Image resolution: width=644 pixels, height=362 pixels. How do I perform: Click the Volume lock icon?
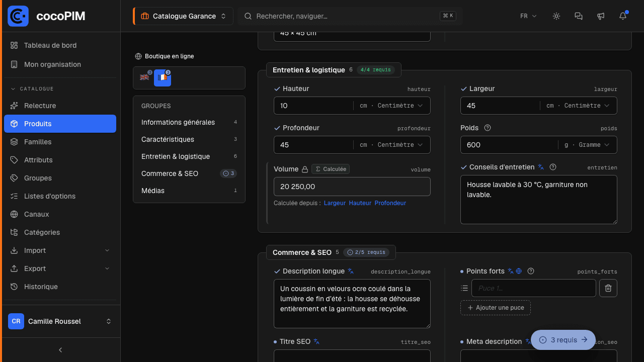click(x=304, y=169)
